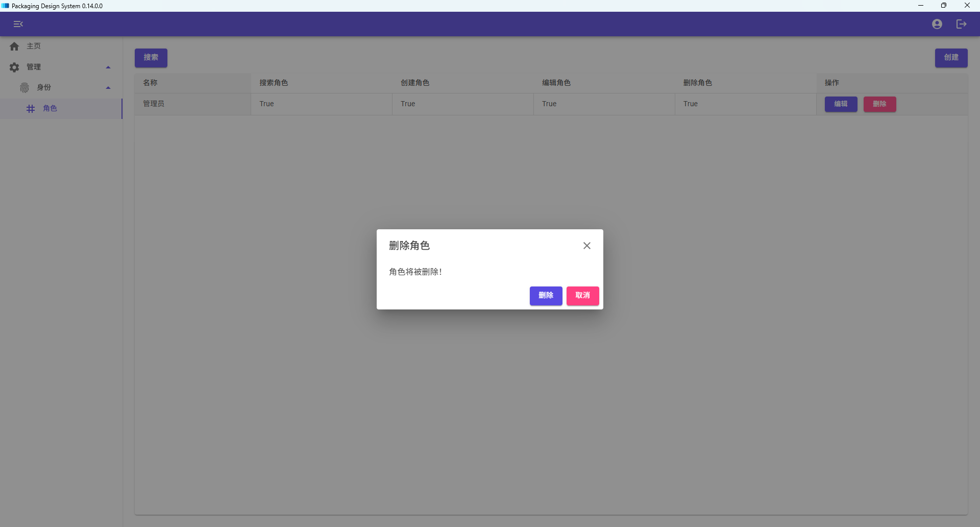Click the 创建 button at top right
The width and height of the screenshot is (980, 527).
(951, 58)
